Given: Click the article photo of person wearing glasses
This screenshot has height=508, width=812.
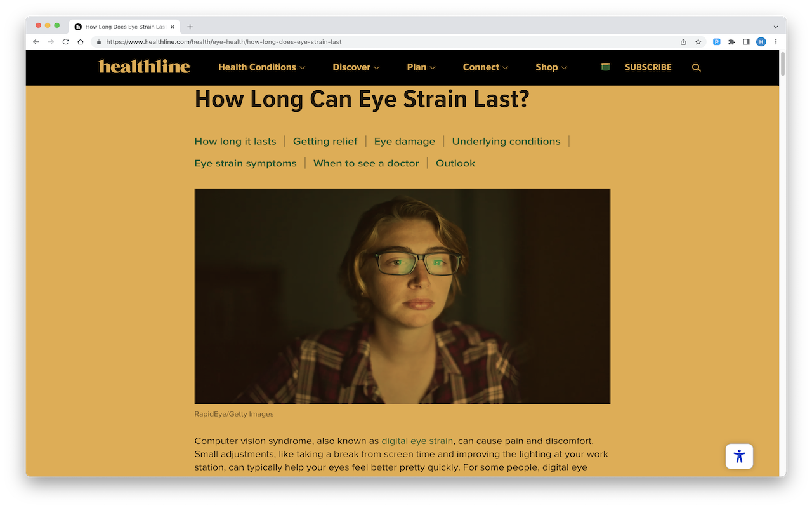Looking at the screenshot, I should (402, 296).
